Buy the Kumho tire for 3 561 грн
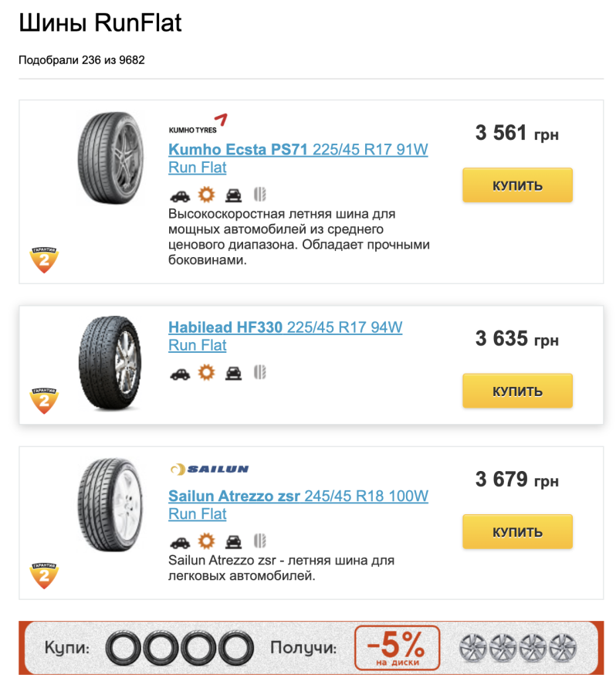616x695 pixels. (518, 185)
